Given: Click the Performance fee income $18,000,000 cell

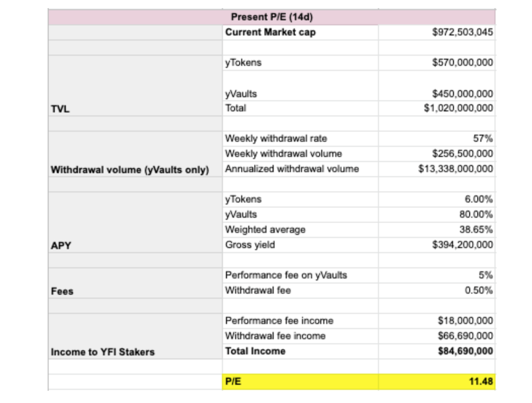Looking at the screenshot, I should coord(437,321).
